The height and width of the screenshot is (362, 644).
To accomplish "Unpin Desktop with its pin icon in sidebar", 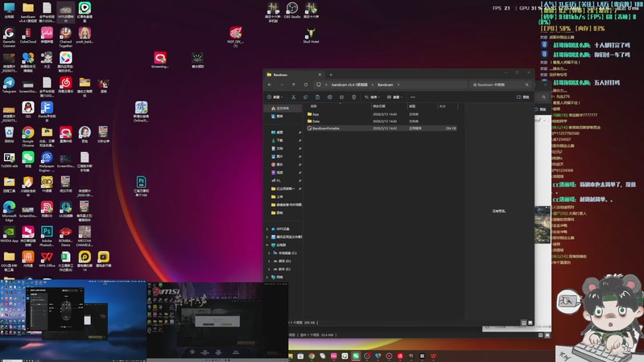I will tap(299, 132).
